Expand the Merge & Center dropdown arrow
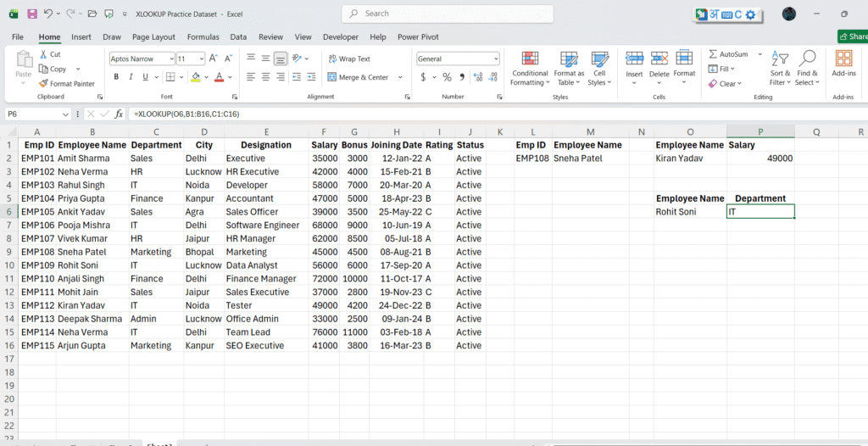Image resolution: width=868 pixels, height=446 pixels. (400, 77)
